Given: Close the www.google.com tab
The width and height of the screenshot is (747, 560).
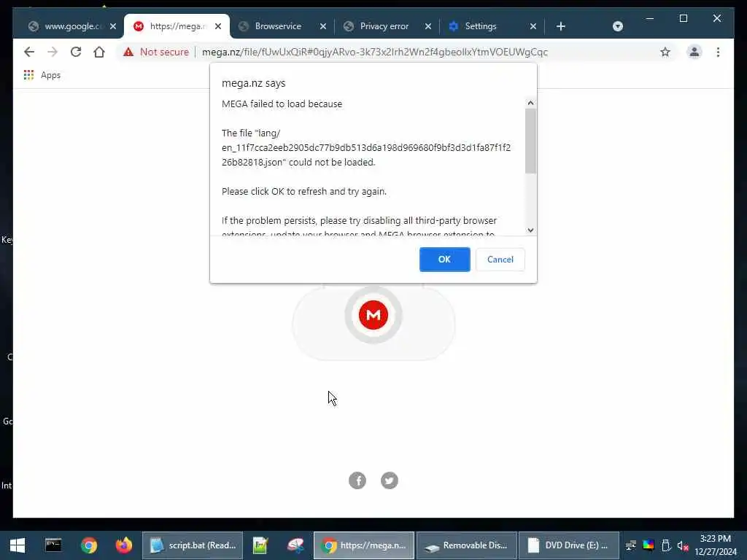Looking at the screenshot, I should (x=113, y=26).
